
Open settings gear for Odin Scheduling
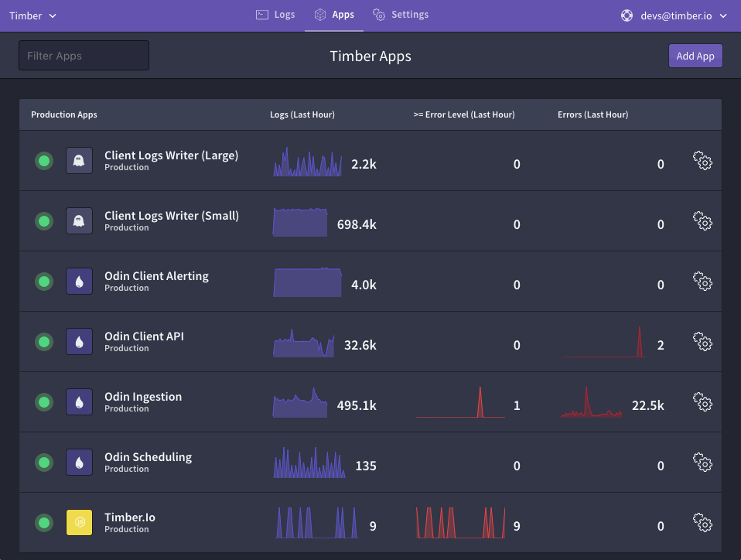point(702,463)
